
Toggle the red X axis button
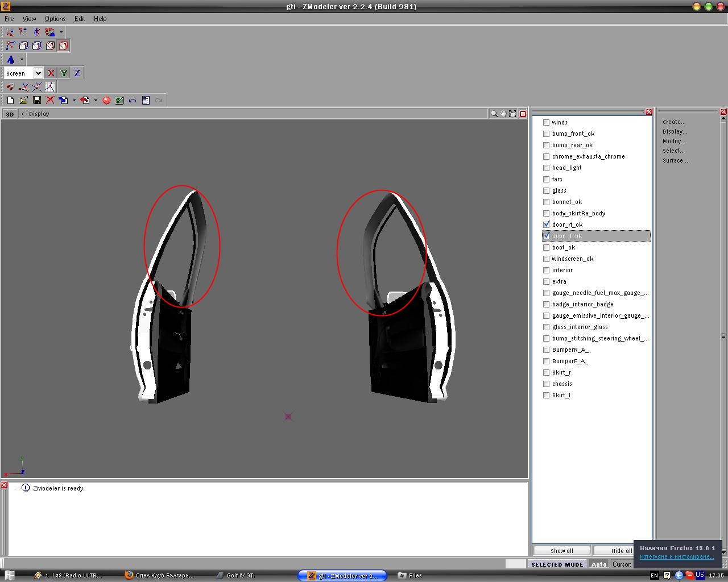click(x=51, y=73)
